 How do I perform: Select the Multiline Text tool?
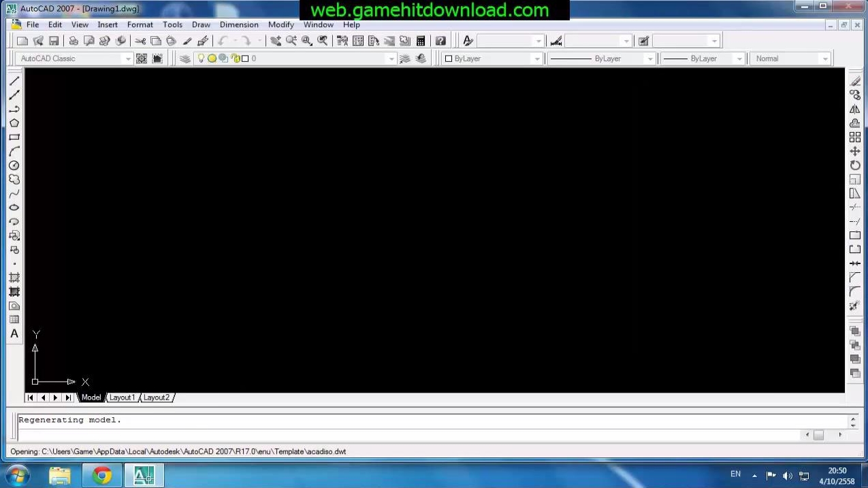coord(14,334)
